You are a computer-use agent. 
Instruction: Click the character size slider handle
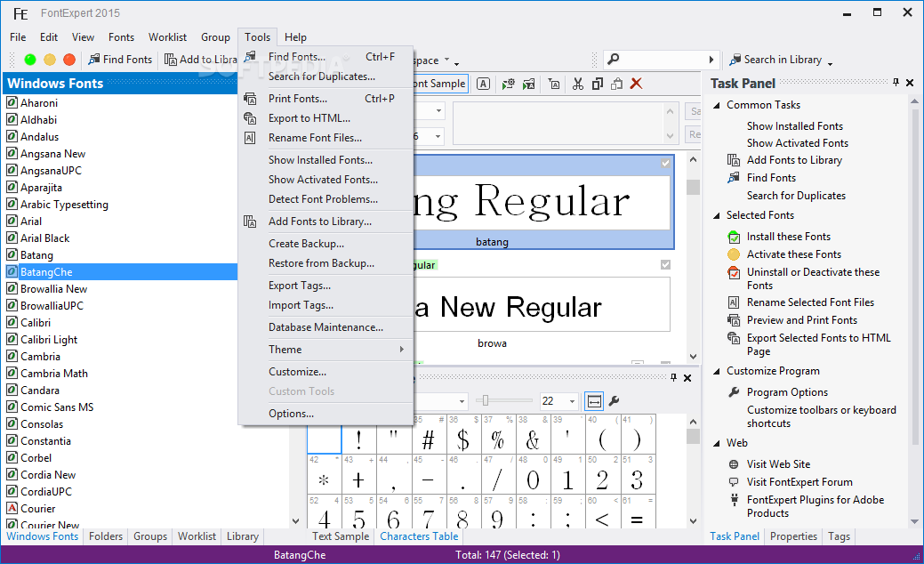tap(485, 400)
